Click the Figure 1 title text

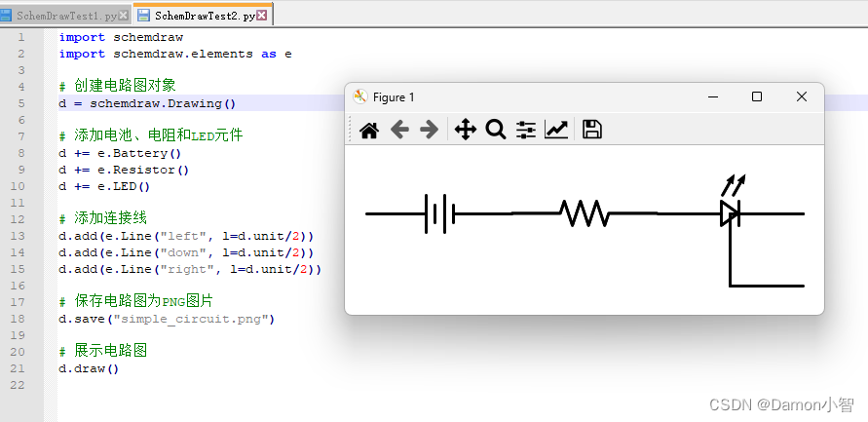394,97
